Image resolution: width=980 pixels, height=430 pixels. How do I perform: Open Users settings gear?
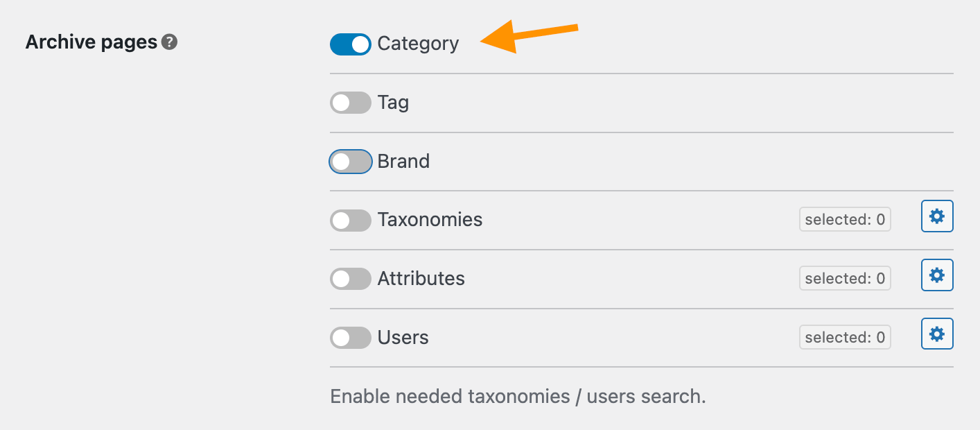click(937, 334)
